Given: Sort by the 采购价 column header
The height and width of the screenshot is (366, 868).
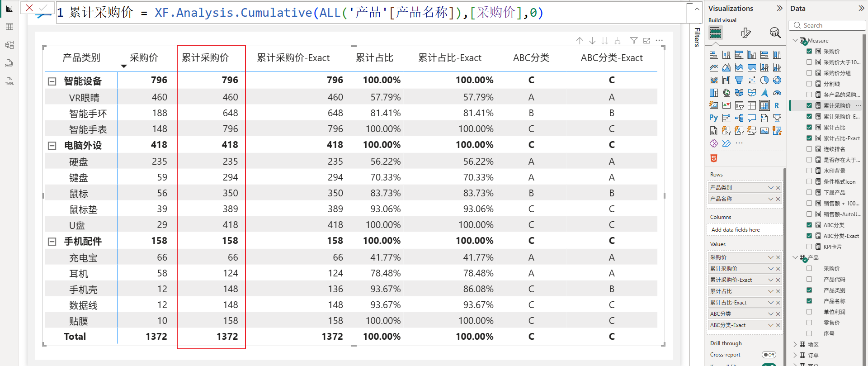Looking at the screenshot, I should coord(144,58).
